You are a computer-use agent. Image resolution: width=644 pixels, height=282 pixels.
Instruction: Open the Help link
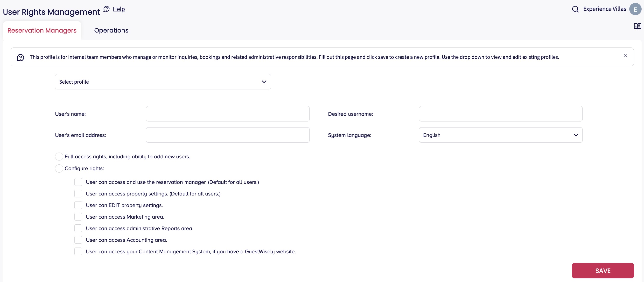[x=119, y=9]
